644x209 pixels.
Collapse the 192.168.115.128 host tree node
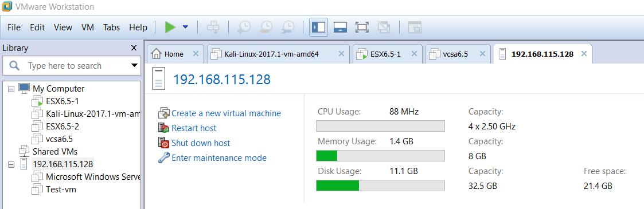11,164
